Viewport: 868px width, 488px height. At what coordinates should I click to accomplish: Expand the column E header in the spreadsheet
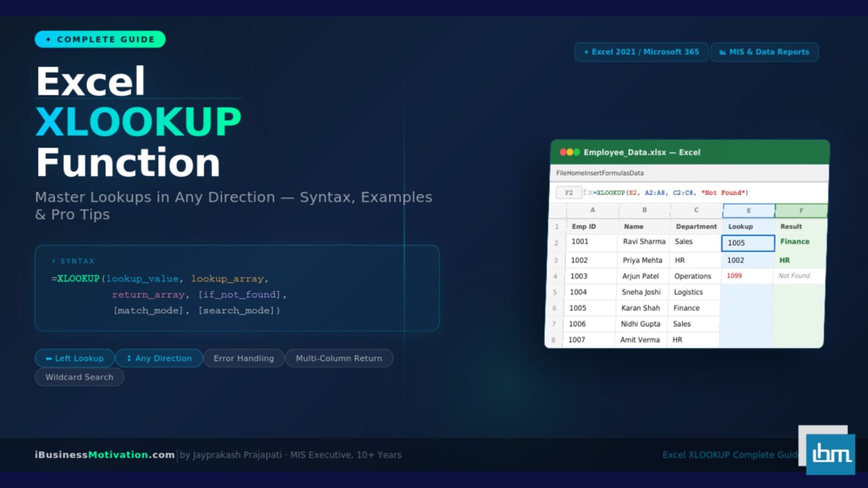click(x=748, y=211)
